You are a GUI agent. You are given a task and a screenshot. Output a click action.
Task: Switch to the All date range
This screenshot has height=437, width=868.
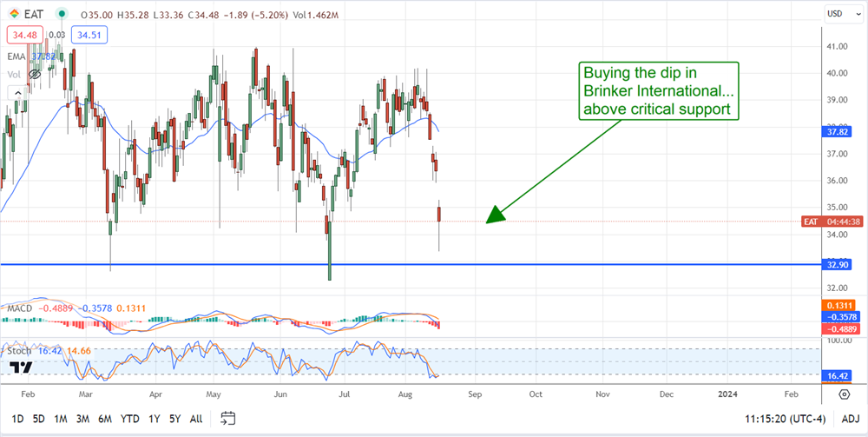195,419
